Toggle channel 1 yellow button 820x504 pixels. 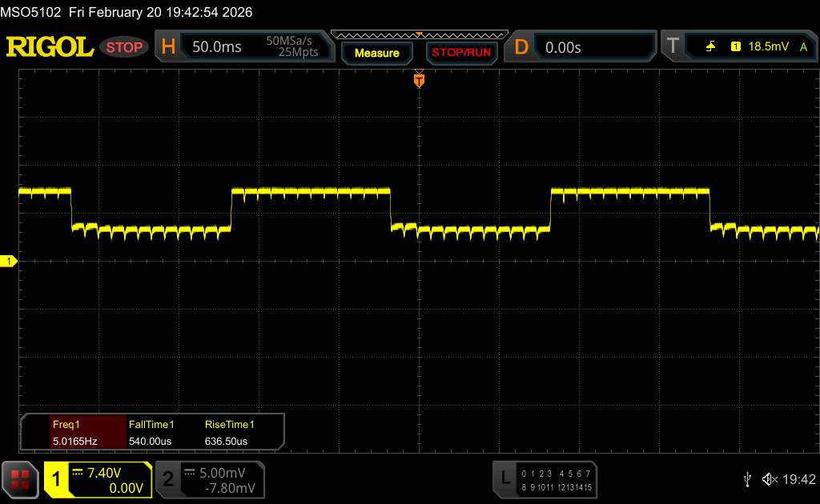click(57, 479)
